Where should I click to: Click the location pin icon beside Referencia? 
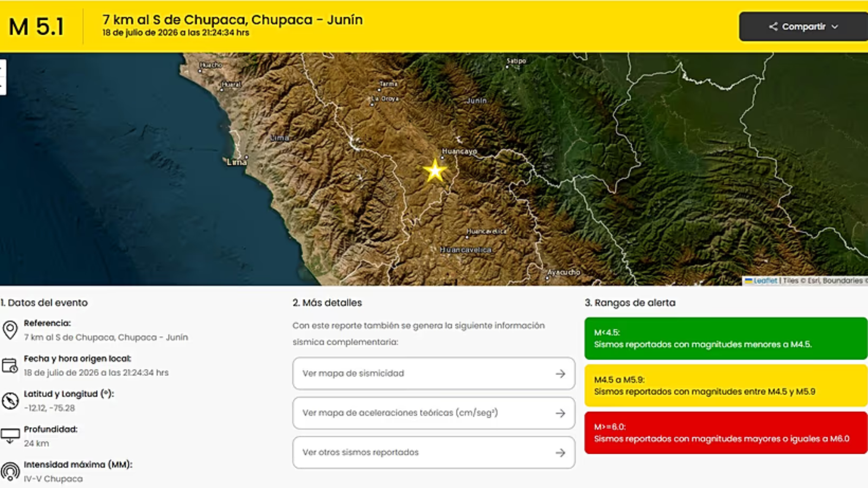[x=10, y=330]
